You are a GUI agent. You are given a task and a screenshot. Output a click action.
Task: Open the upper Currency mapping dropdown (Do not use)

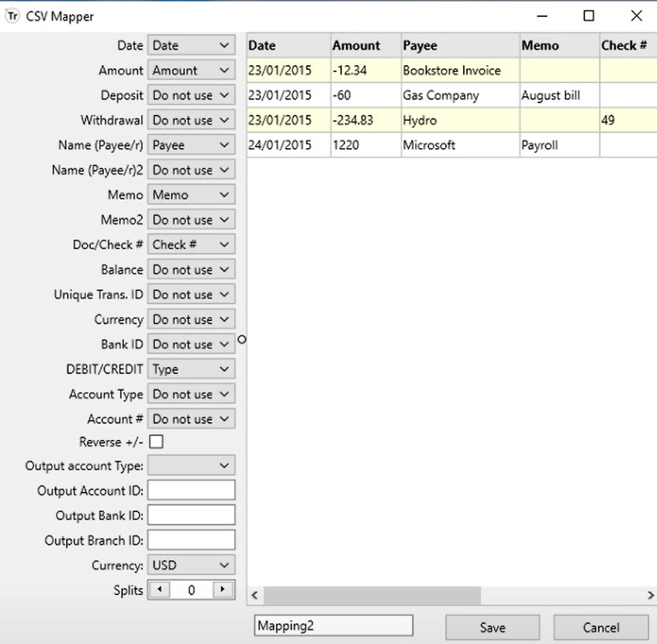pyautogui.click(x=191, y=319)
